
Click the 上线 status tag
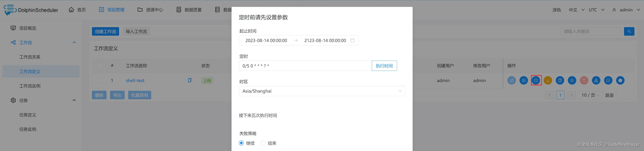pos(207,81)
